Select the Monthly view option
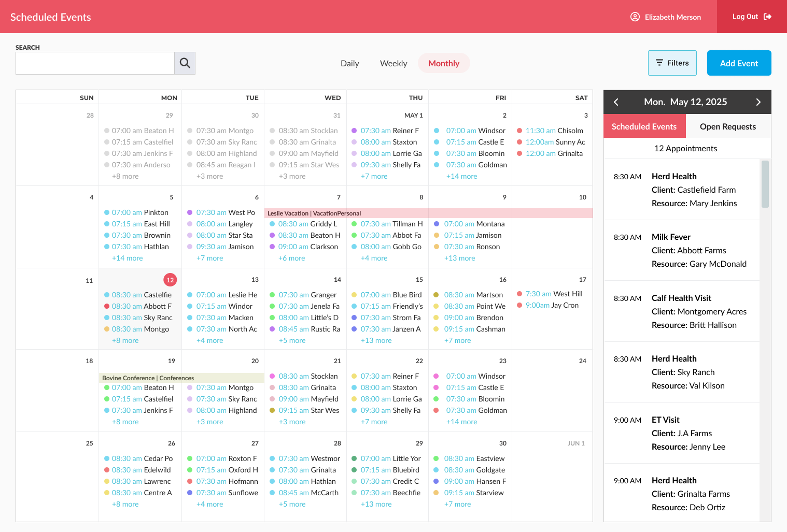The width and height of the screenshot is (787, 532). (x=444, y=63)
